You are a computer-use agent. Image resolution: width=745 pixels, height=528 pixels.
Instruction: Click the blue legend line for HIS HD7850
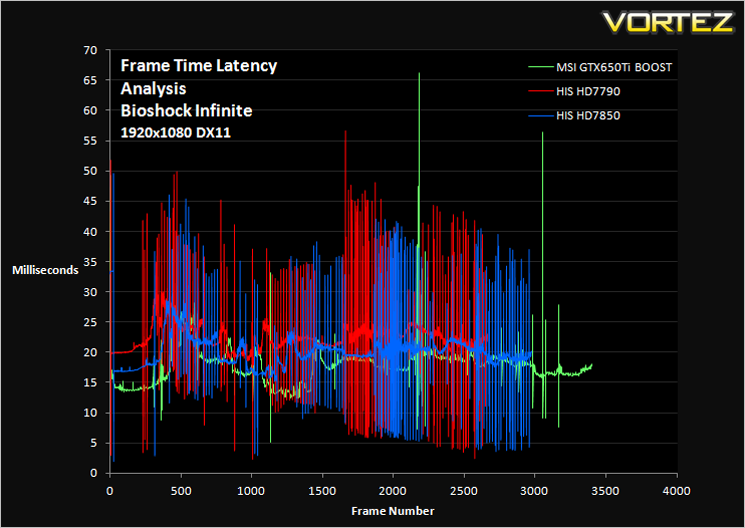(541, 115)
